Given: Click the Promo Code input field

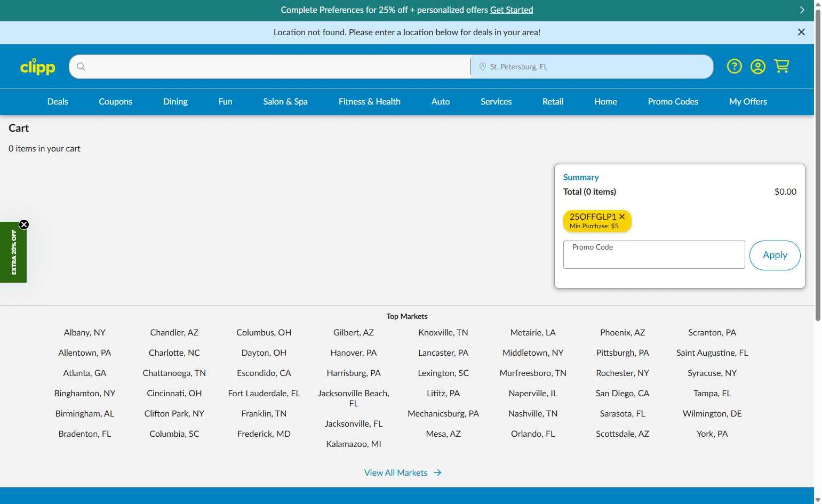Looking at the screenshot, I should (654, 255).
